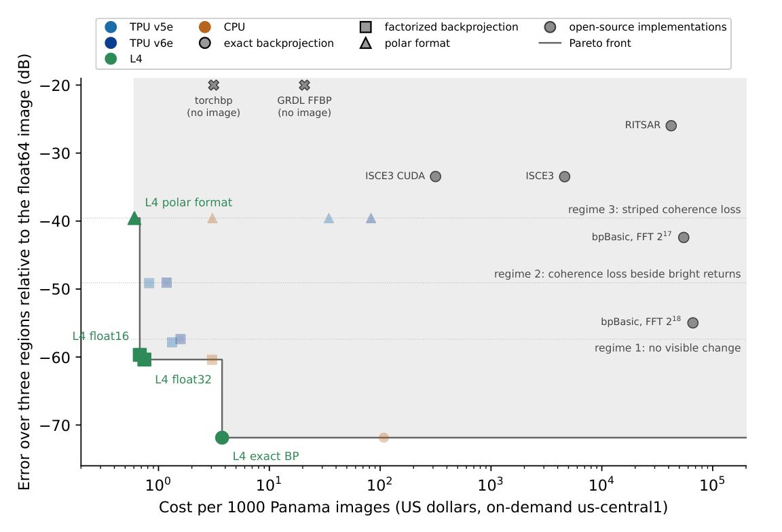Click the dark blue TPU v6e triangle
782x532 pixels.
click(x=371, y=218)
